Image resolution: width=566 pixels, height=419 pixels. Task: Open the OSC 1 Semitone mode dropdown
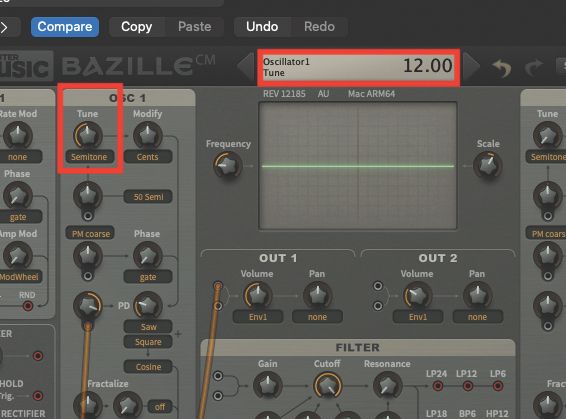point(89,157)
